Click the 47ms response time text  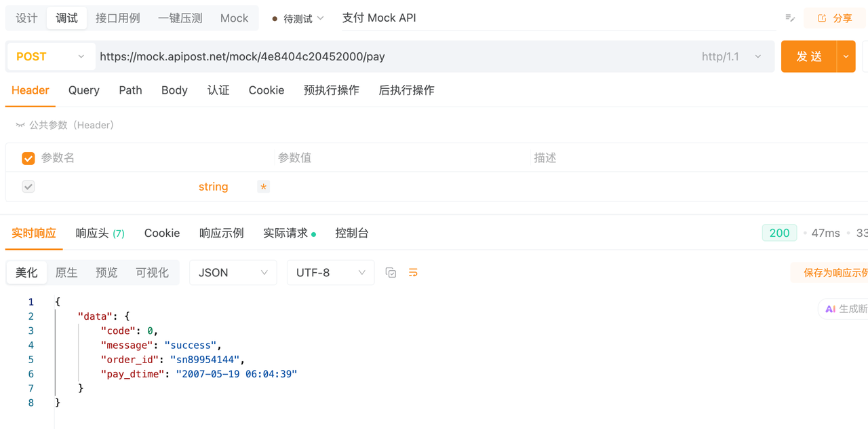825,233
